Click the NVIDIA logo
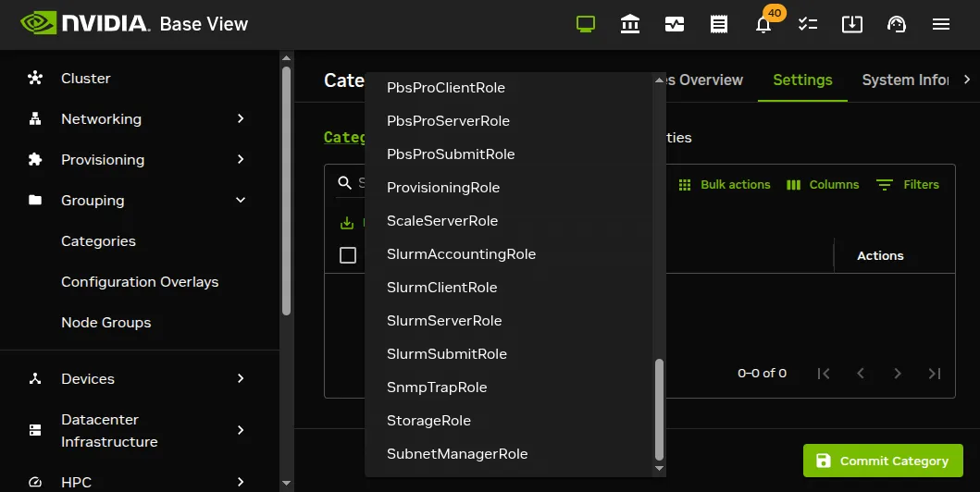 tap(85, 24)
